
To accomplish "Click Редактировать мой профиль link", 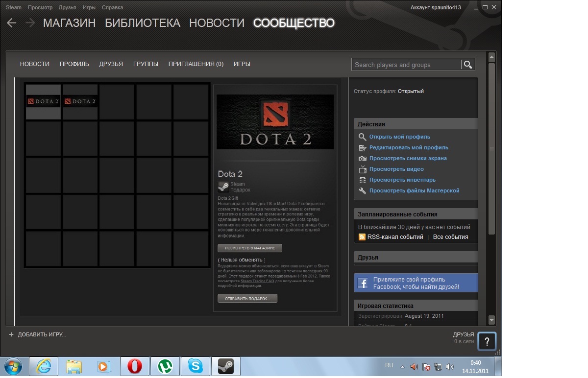I will [409, 148].
